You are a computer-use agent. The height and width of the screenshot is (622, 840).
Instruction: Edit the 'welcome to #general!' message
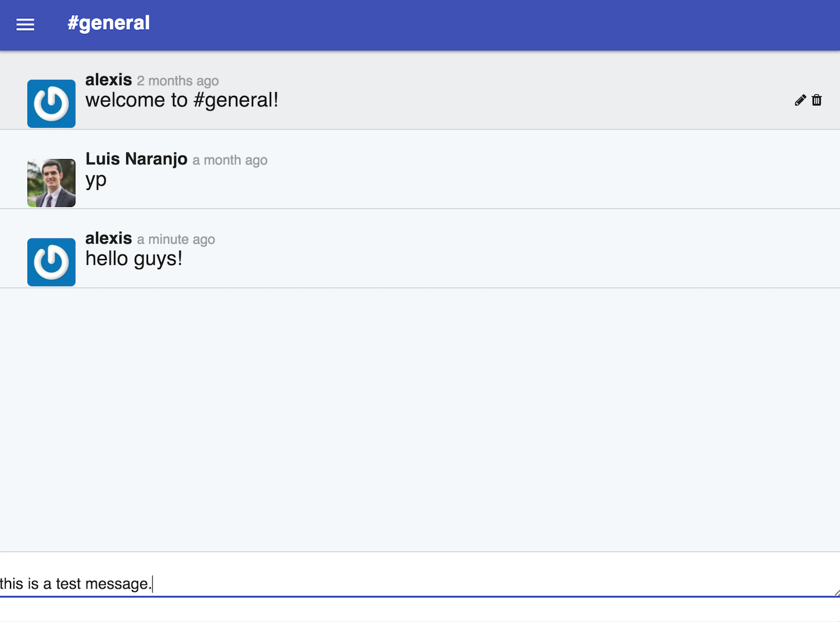tap(800, 100)
